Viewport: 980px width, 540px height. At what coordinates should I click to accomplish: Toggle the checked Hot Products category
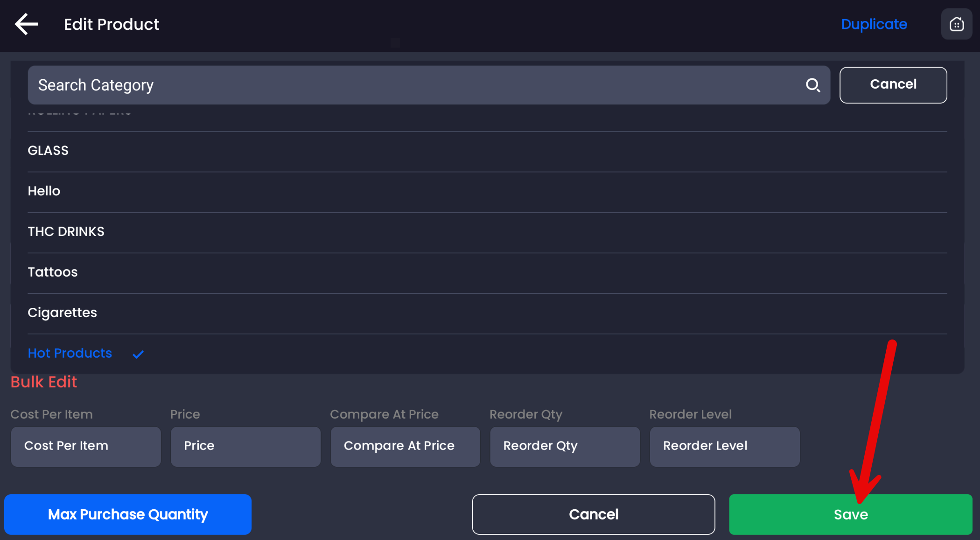point(70,353)
